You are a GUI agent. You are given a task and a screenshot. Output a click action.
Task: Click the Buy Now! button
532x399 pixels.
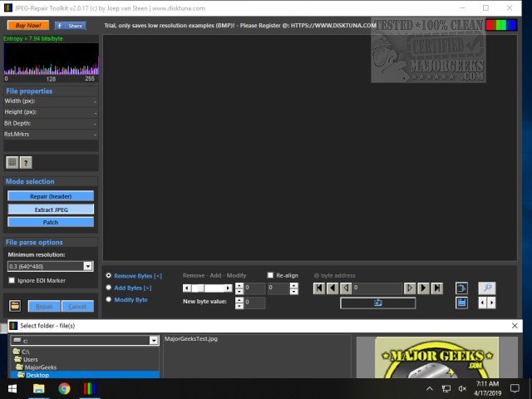click(x=28, y=26)
